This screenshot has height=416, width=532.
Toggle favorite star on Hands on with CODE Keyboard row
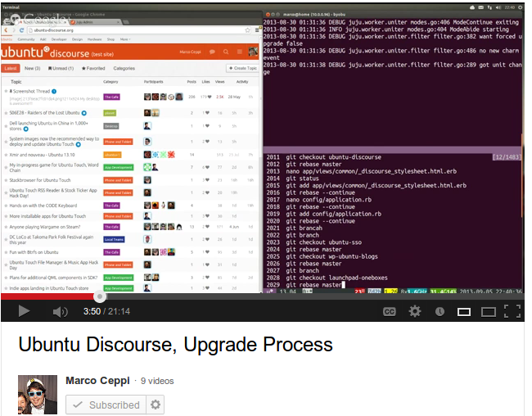[x=6, y=206]
